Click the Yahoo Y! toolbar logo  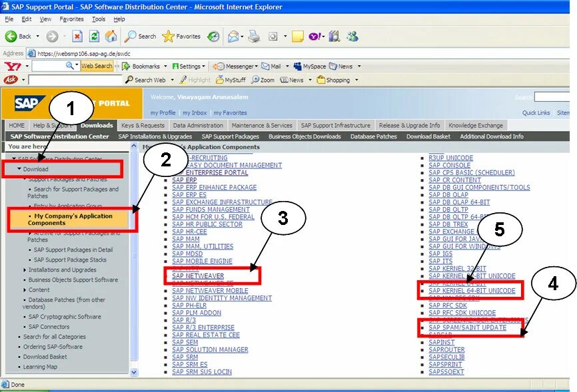13,67
